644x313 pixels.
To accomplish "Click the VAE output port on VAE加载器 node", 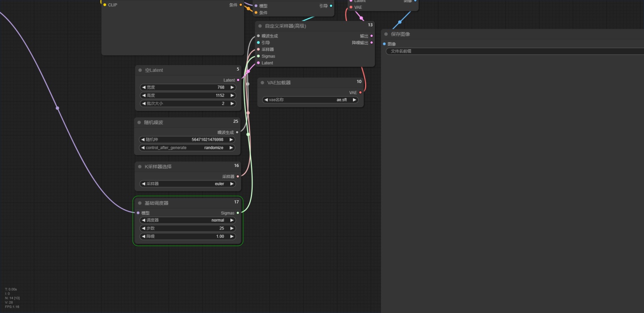I will tap(361, 93).
